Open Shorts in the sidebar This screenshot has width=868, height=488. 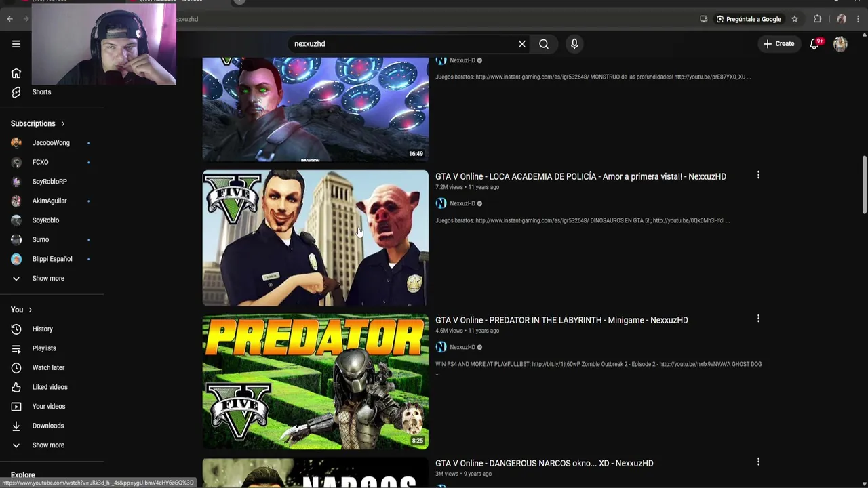coord(41,92)
